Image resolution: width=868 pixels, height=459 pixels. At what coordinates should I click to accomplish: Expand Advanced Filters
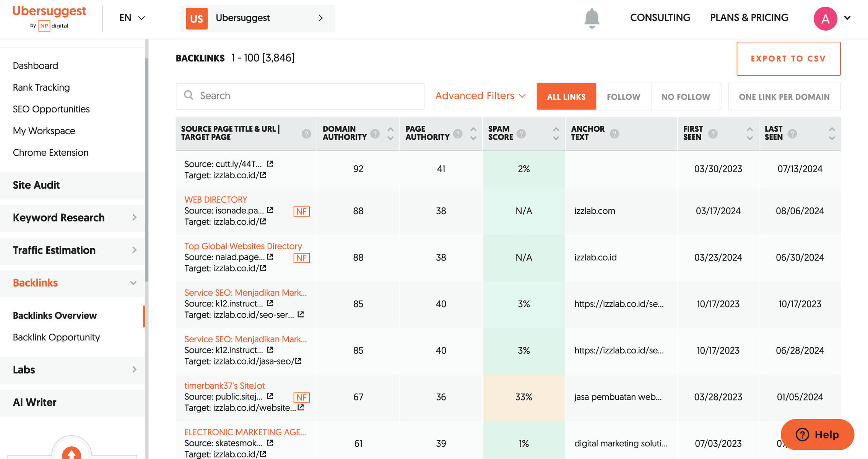point(480,96)
